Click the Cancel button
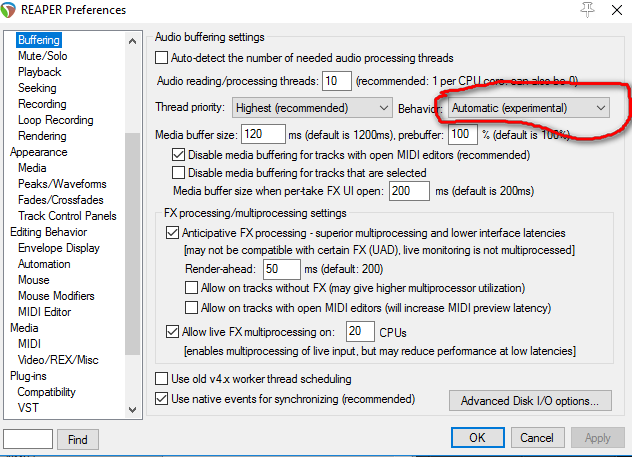Image resolution: width=632 pixels, height=457 pixels. [x=537, y=438]
